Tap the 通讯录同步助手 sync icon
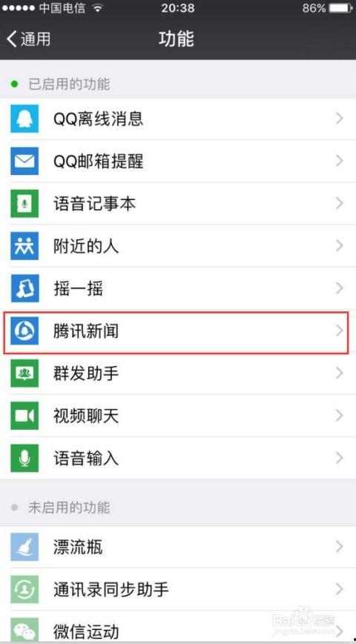The width and height of the screenshot is (356, 644). pos(24,589)
